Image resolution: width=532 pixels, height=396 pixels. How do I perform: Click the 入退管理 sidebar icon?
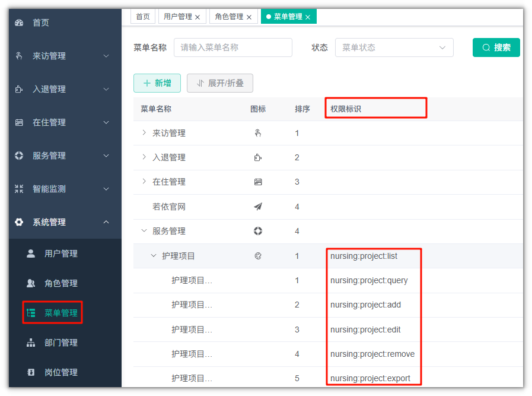tap(19, 89)
